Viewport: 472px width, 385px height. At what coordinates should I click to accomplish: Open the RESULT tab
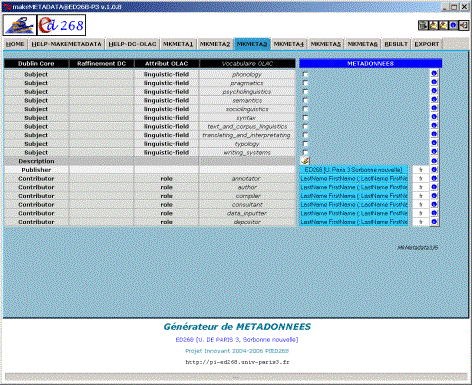pos(396,44)
